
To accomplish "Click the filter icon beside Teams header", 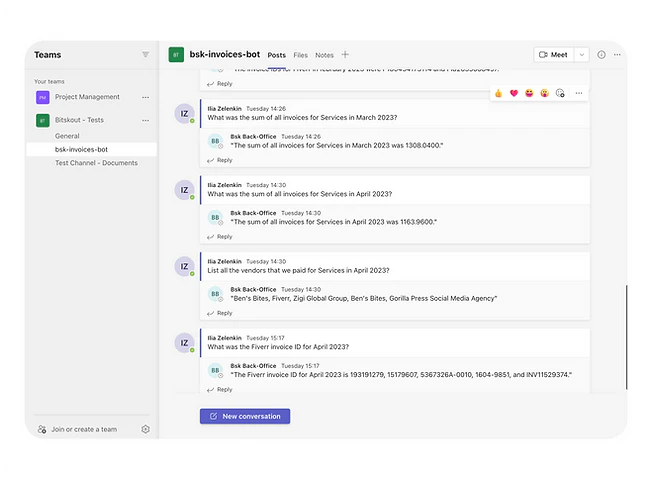I will [x=145, y=55].
